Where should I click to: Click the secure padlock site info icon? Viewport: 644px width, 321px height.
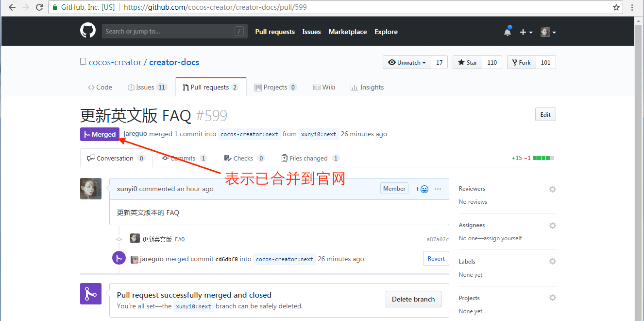point(55,7)
